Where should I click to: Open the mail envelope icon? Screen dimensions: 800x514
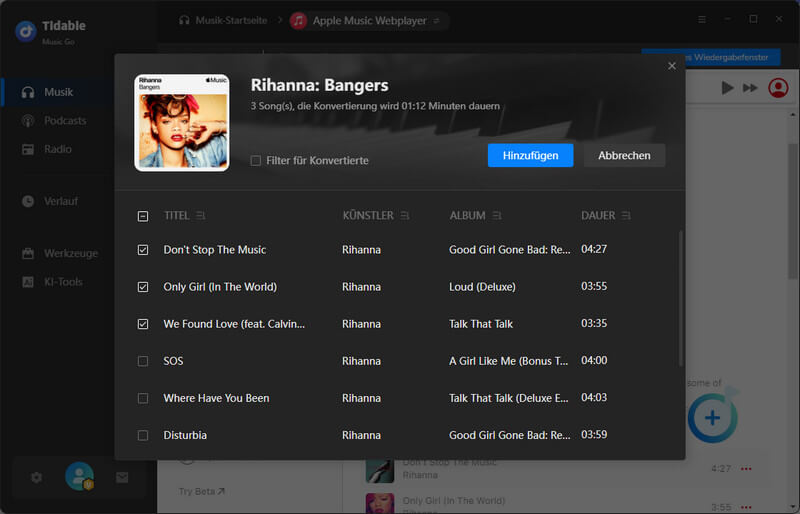122,477
